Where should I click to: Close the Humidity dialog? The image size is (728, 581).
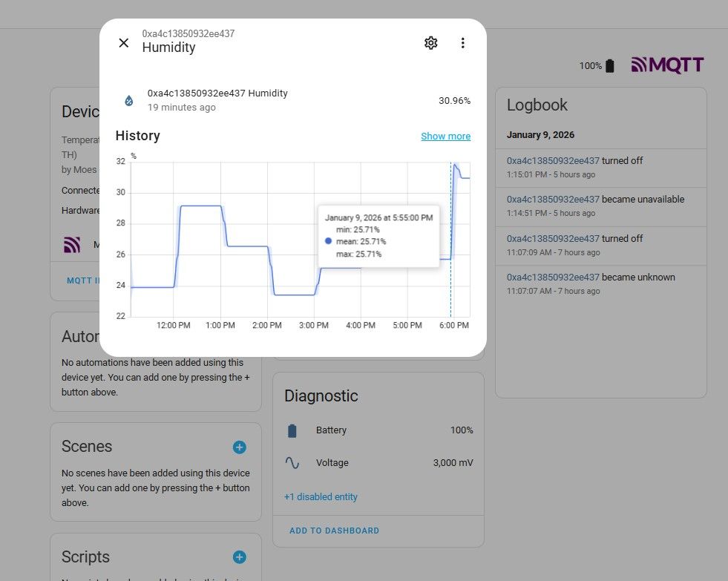click(x=124, y=43)
